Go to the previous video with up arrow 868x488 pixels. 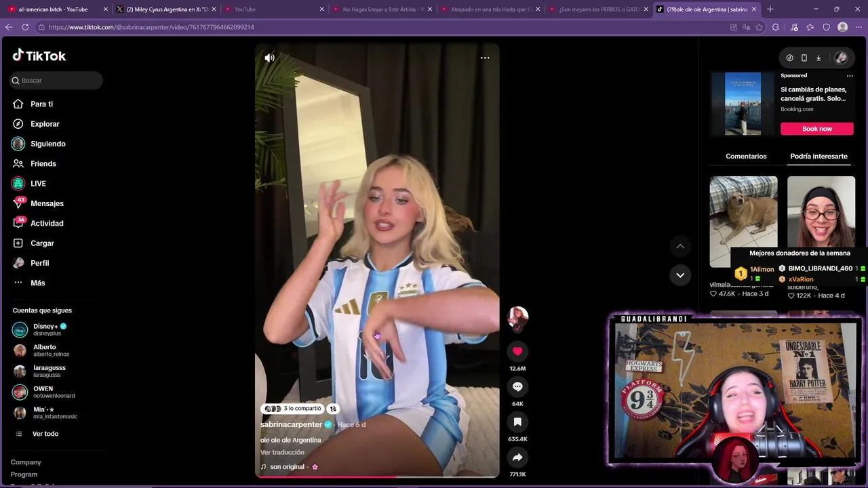click(x=680, y=246)
